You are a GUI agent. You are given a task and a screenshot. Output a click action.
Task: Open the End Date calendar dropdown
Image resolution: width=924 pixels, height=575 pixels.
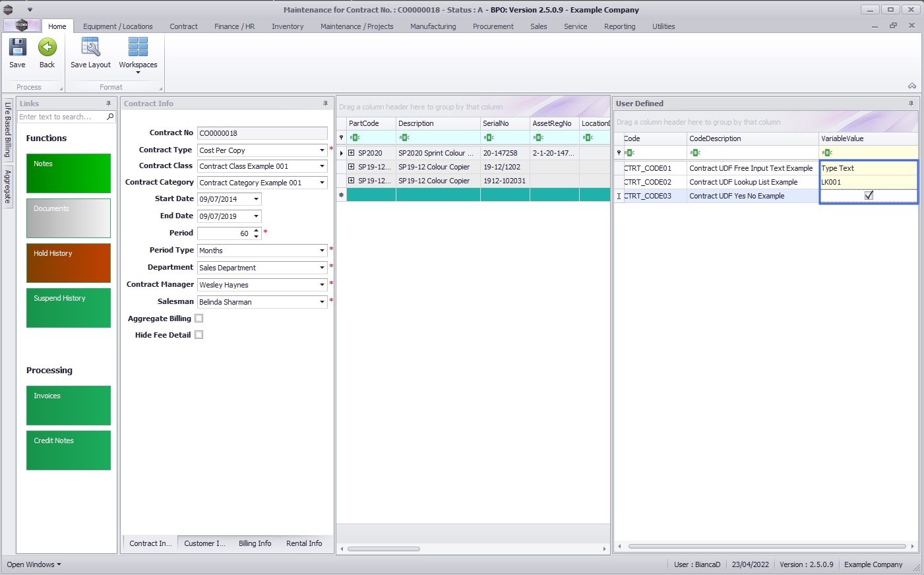(x=256, y=216)
